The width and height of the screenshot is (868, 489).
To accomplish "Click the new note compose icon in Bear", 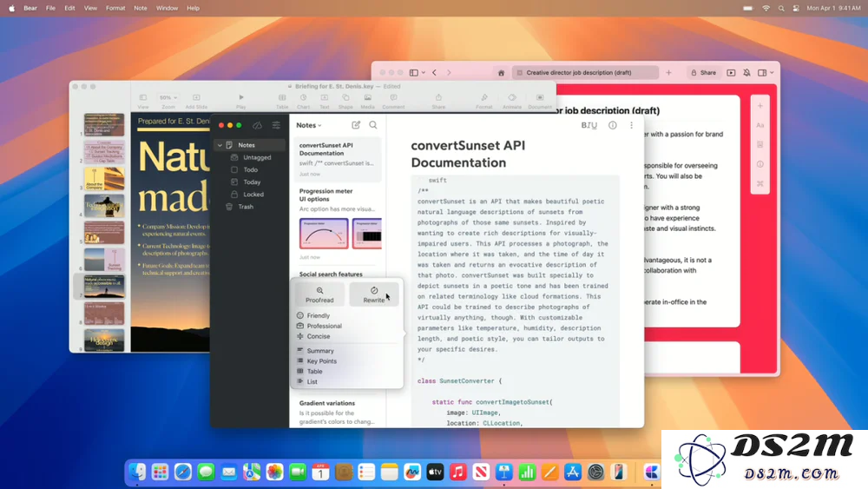I will pos(356,125).
